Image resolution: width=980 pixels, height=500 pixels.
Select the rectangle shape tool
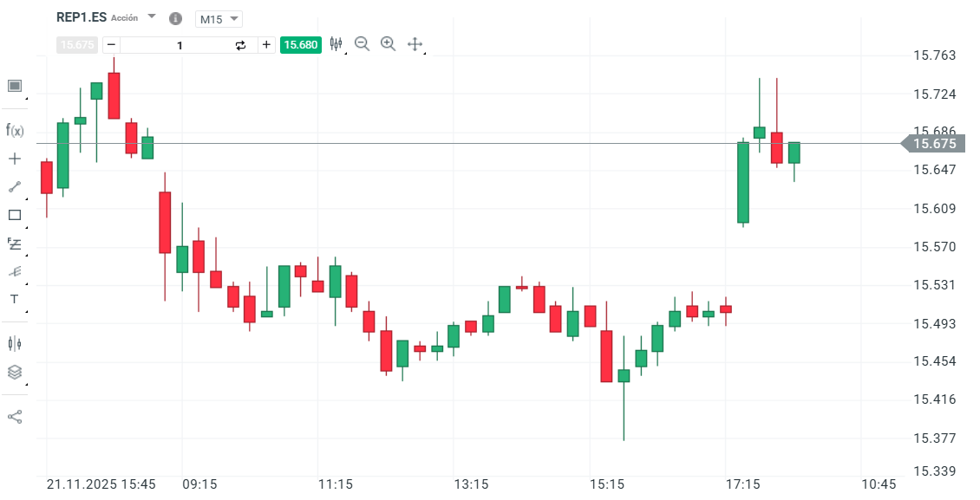14,215
